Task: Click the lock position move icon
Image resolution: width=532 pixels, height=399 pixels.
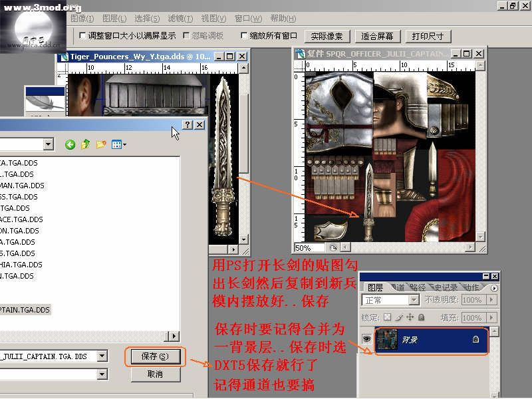Action: [x=410, y=318]
